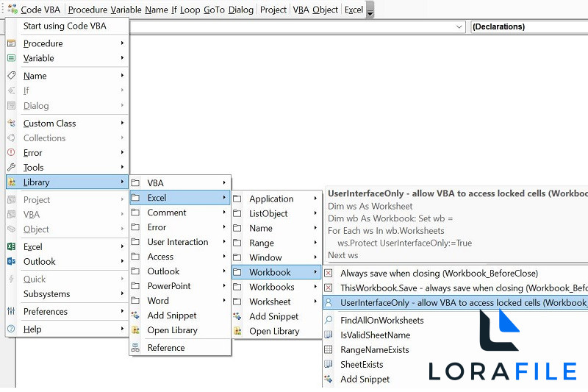Click the Name tag icon
This screenshot has height=392, width=588.
pyautogui.click(x=12, y=76)
